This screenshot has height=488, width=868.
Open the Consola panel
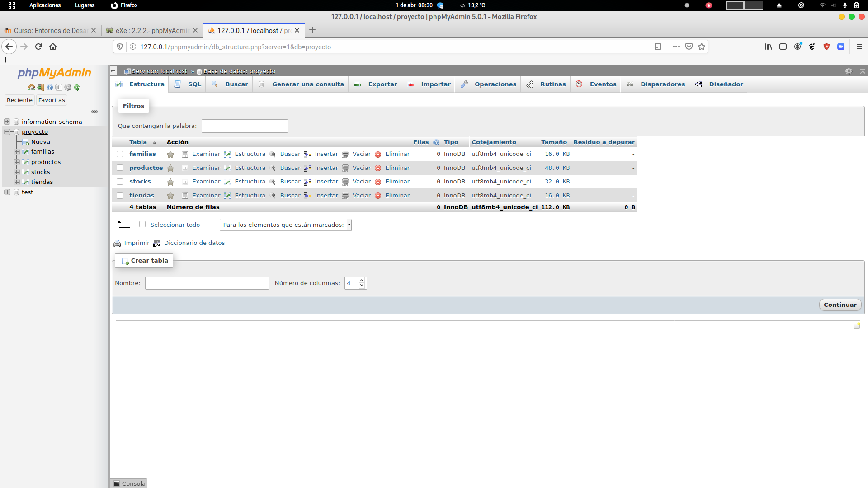coord(129,483)
